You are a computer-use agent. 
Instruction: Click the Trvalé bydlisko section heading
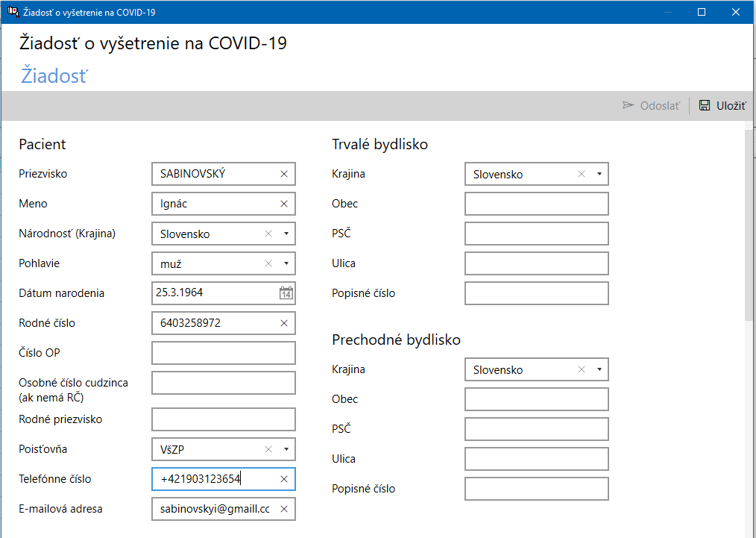380,144
